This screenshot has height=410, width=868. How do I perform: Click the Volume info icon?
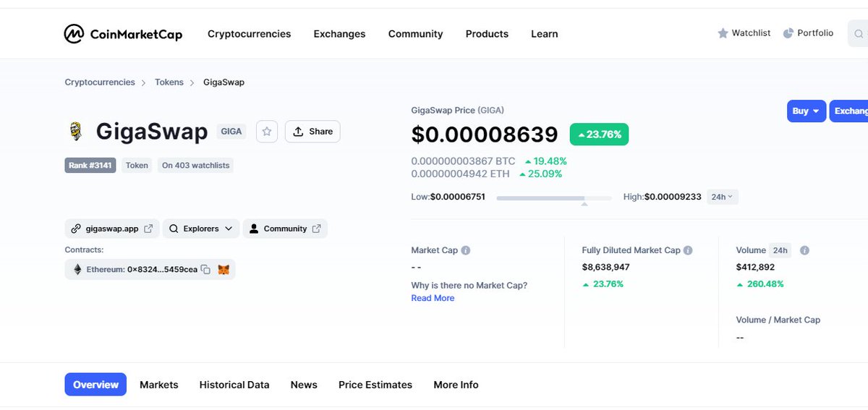click(804, 250)
